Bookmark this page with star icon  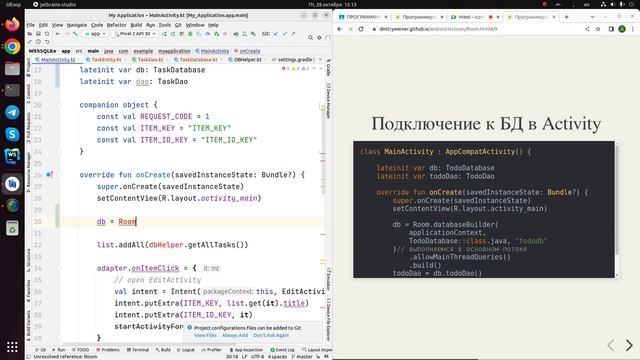click(598, 29)
